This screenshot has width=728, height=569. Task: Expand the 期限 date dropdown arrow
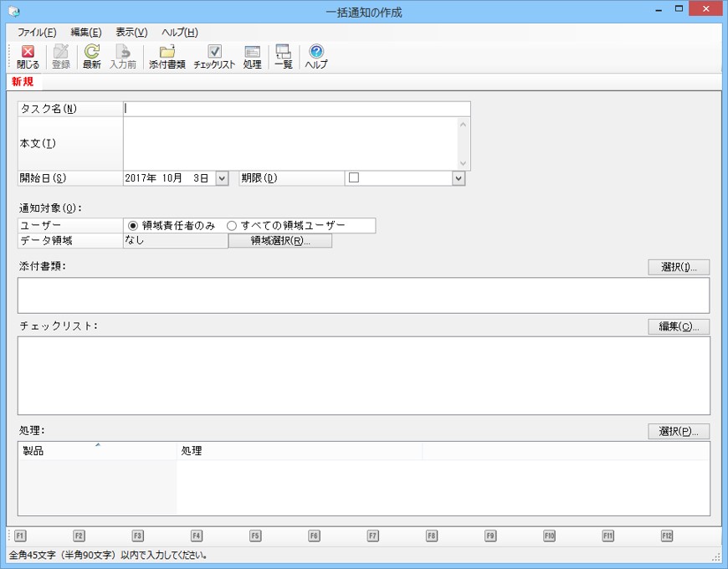point(459,178)
